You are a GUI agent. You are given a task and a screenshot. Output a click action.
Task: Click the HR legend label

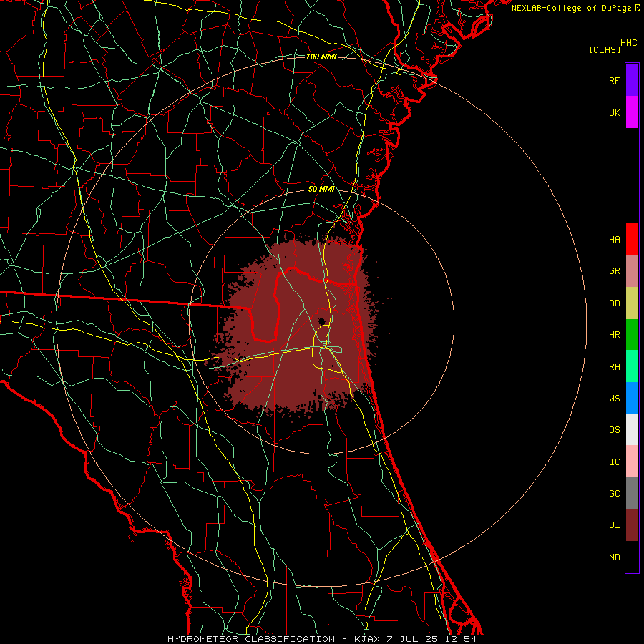615,335
